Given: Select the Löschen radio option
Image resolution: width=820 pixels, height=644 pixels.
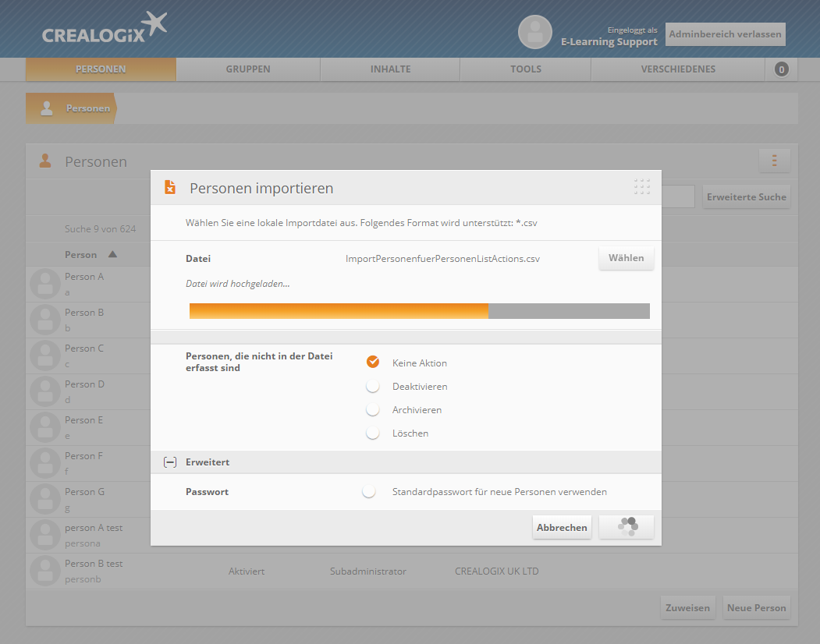Looking at the screenshot, I should pyautogui.click(x=373, y=433).
